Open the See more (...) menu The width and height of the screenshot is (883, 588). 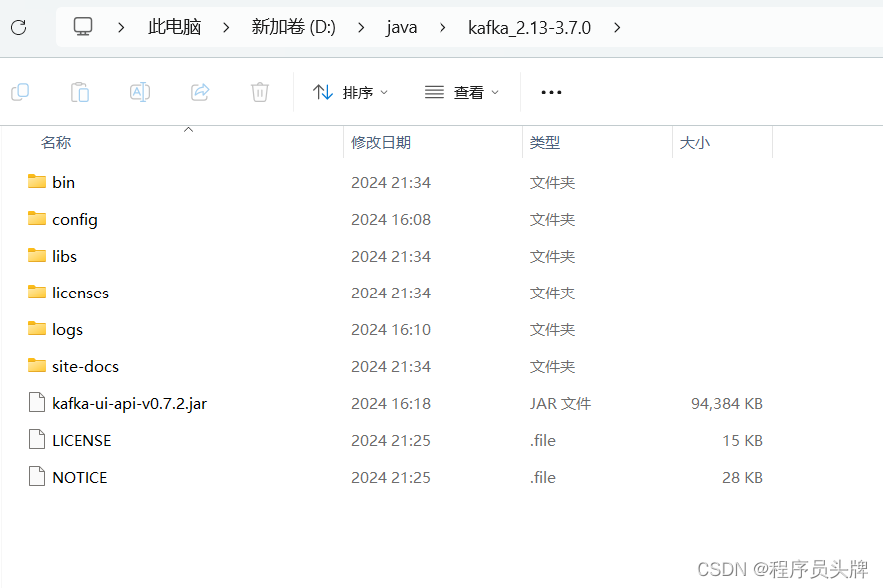[x=551, y=91]
